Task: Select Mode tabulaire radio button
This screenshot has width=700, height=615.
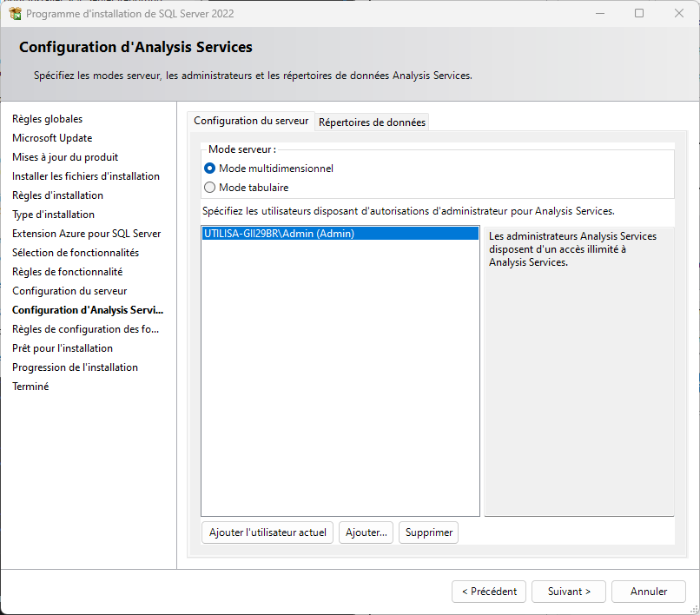Action: coord(209,188)
